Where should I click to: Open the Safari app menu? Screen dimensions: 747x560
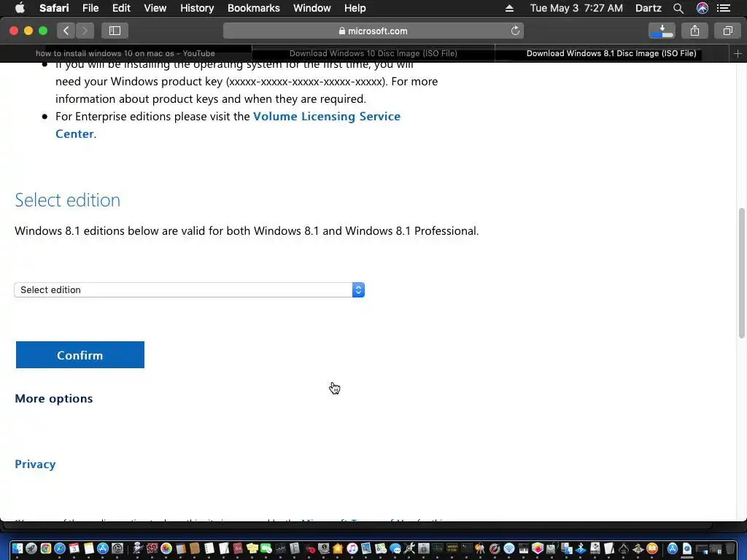click(x=54, y=8)
